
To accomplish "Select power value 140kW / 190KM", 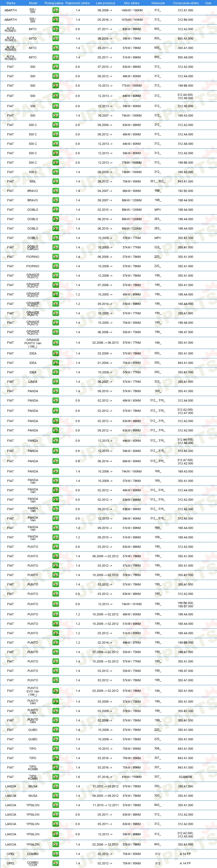I will (132, 10).
